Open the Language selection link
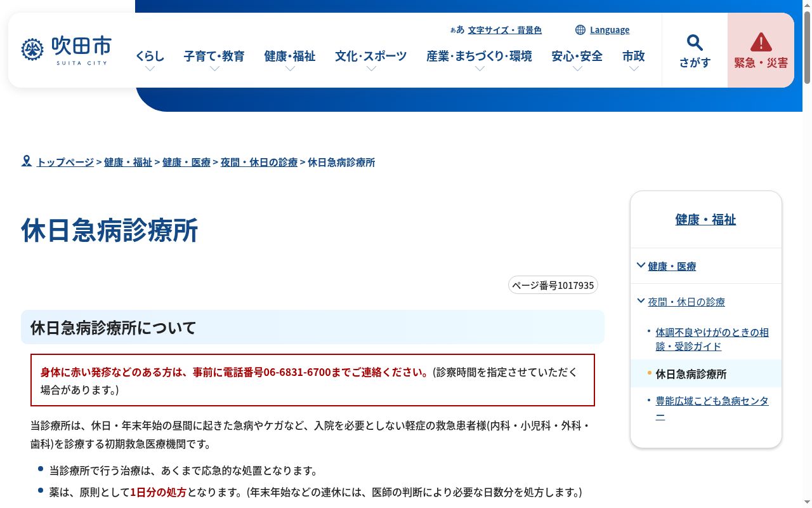This screenshot has height=508, width=812. coord(610,30)
